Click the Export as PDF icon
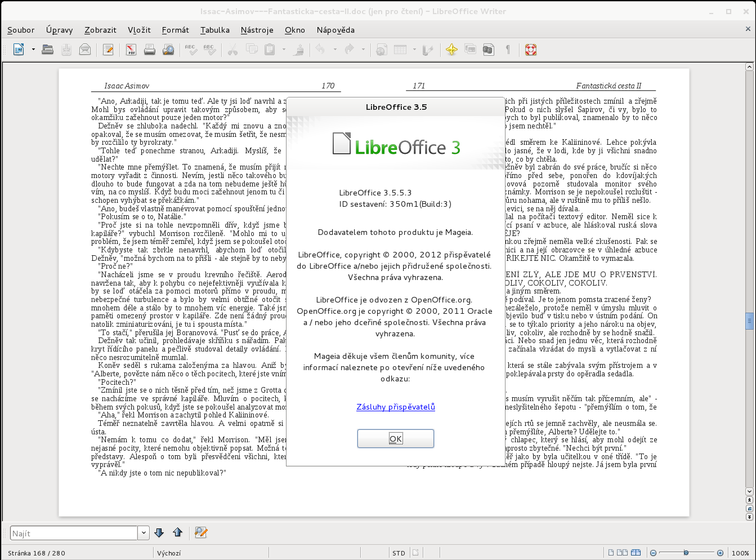 [x=131, y=50]
